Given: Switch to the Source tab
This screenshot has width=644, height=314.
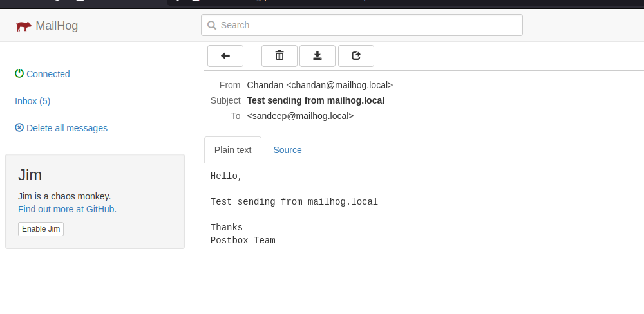Looking at the screenshot, I should 287,150.
